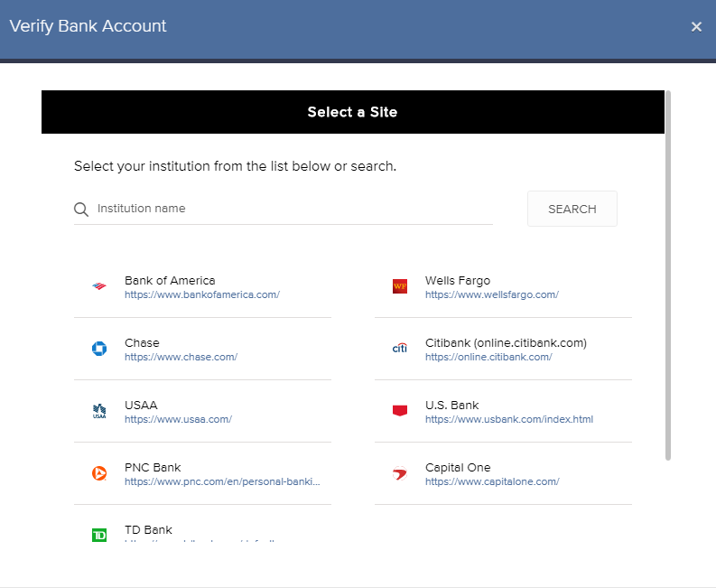The height and width of the screenshot is (588, 716).
Task: Select the Wells Fargo name text
Action: click(x=458, y=281)
